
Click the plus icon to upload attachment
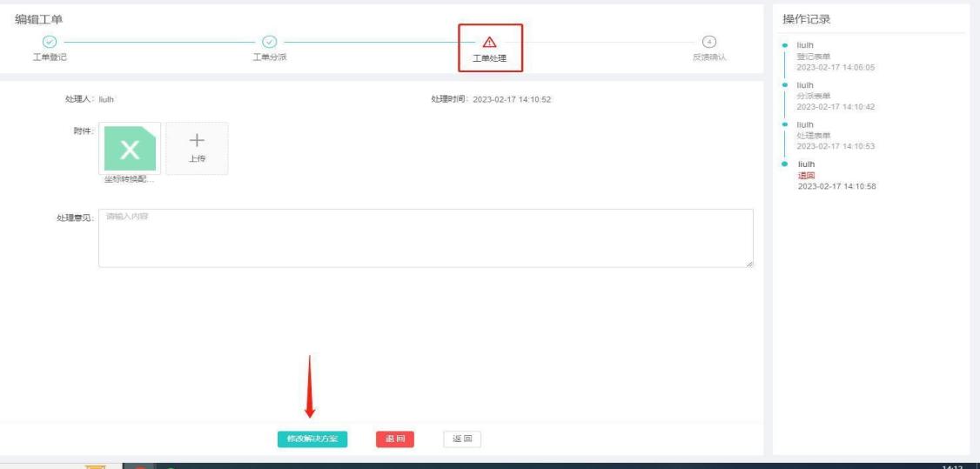pyautogui.click(x=197, y=142)
